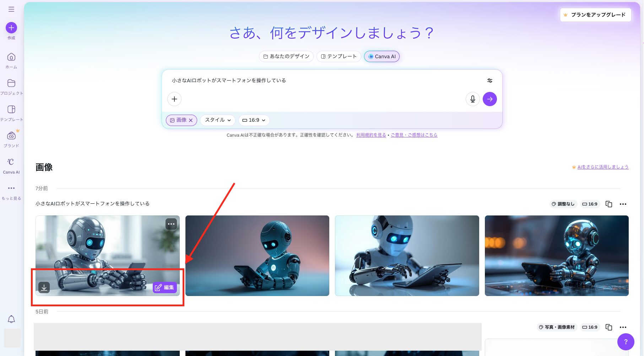This screenshot has width=644, height=356.
Task: Open the 16:9 aspect ratio dropdown
Action: click(254, 120)
